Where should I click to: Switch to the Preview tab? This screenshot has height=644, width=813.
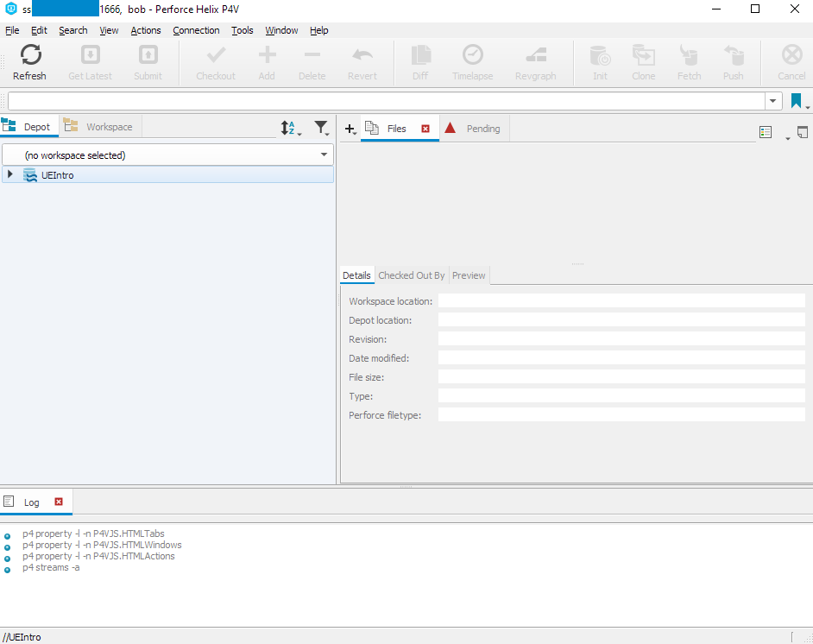click(x=469, y=275)
